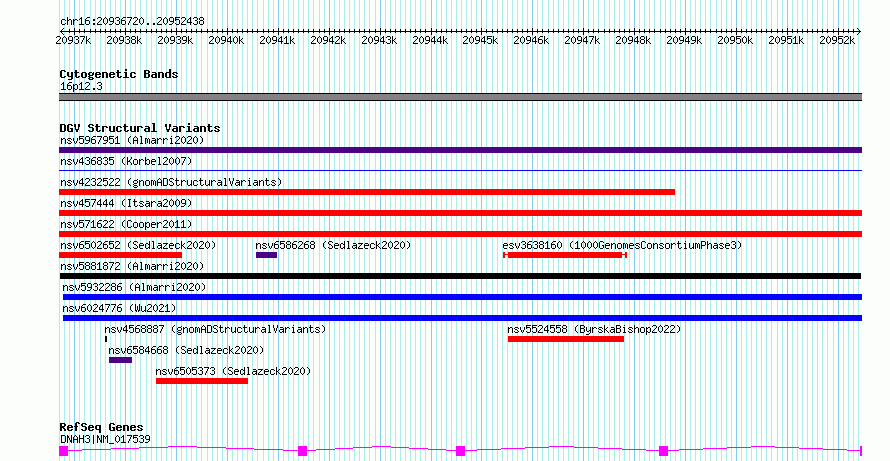Click the RefSeq Genes track title

point(101,428)
